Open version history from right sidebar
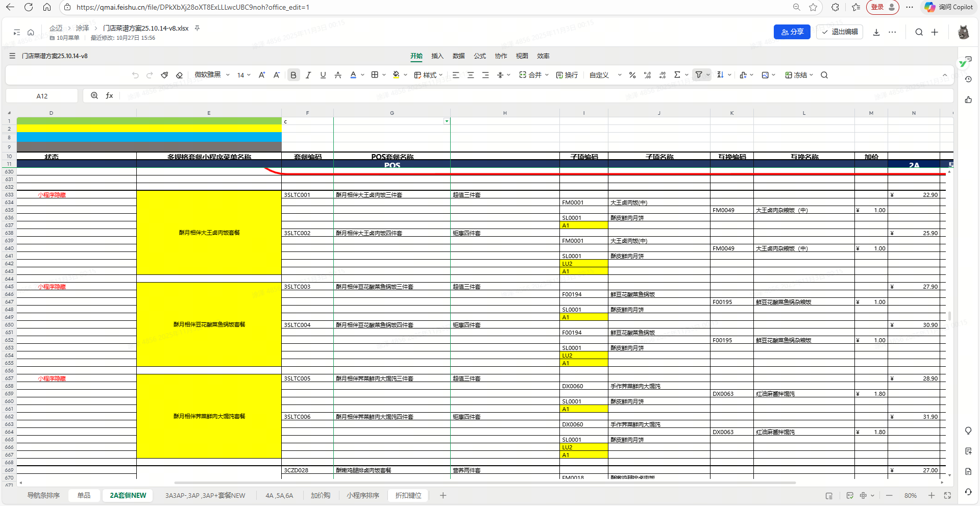This screenshot has height=506, width=980. pos(968,80)
